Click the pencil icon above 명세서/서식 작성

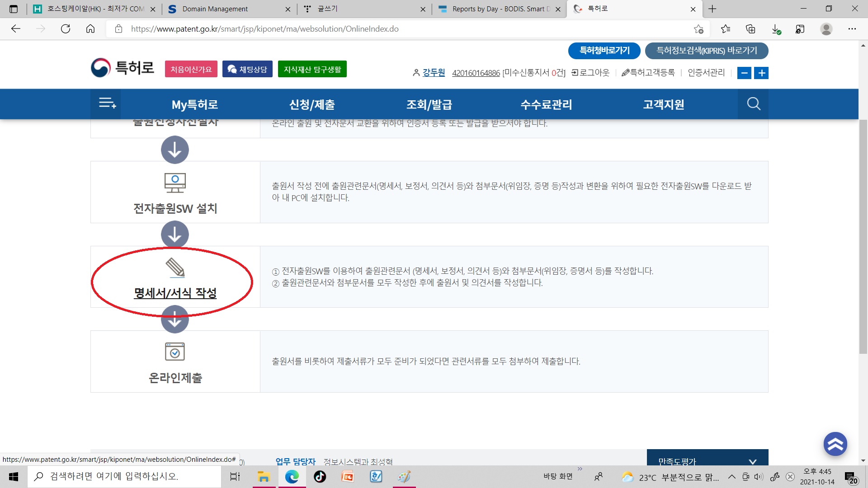pyautogui.click(x=175, y=267)
